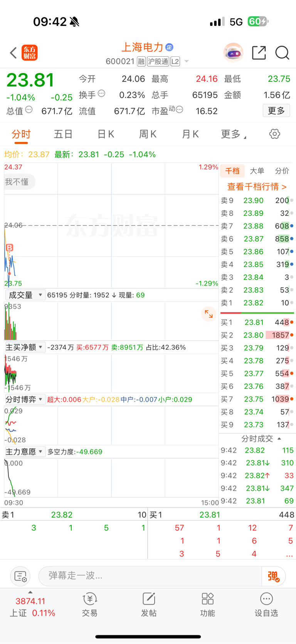This screenshot has width=296, height=644.
Task: Tap the 买9 23.73 order row
Action: coord(257,425)
